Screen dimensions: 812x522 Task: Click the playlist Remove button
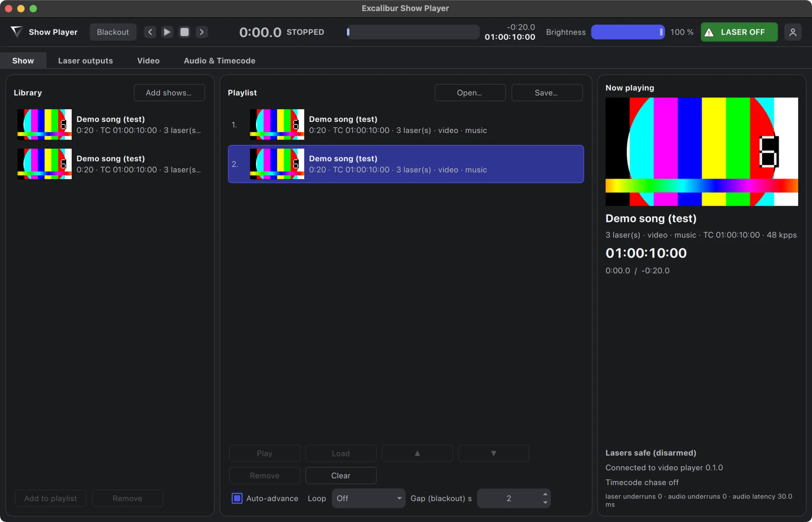tap(265, 476)
